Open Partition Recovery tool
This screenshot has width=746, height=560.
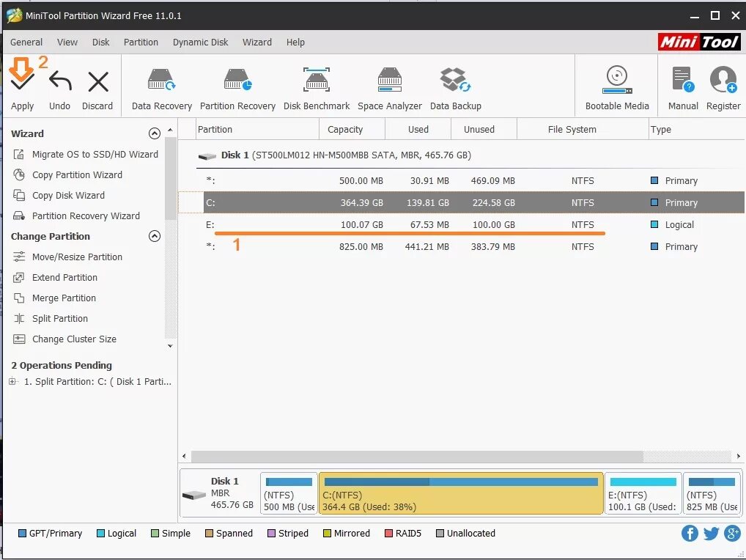(x=237, y=89)
